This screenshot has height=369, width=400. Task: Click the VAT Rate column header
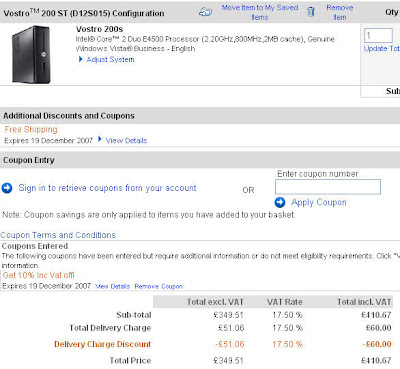[285, 302]
